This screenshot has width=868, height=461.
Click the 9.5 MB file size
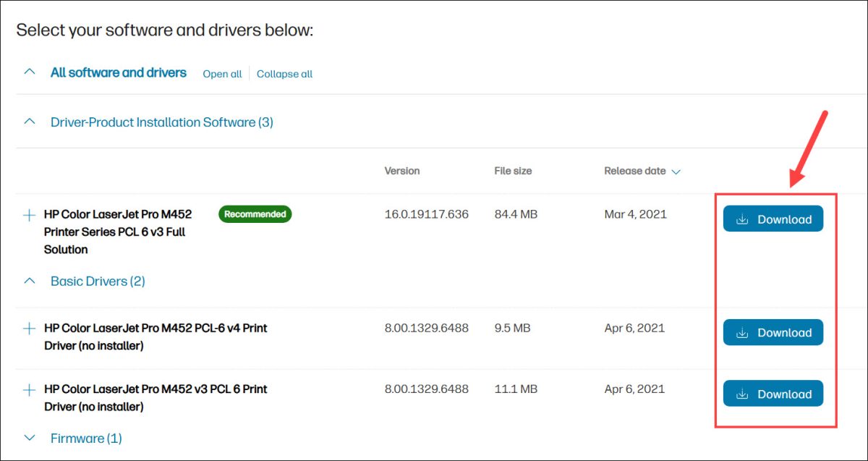[512, 328]
